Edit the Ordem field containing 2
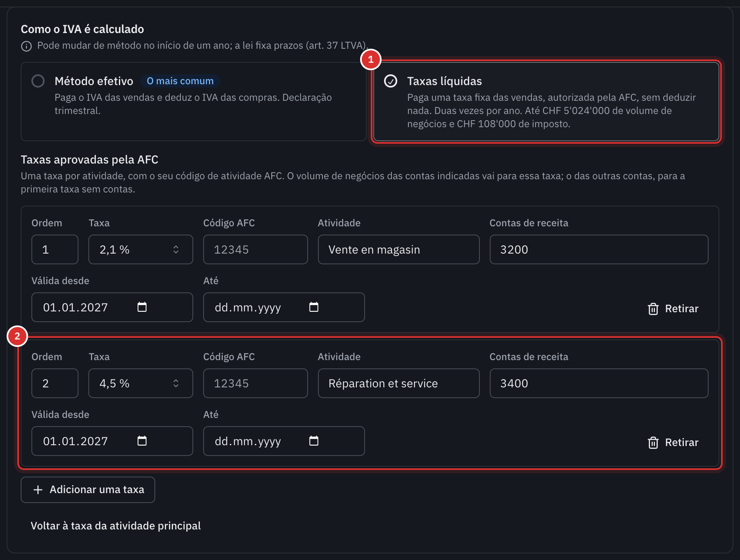Viewport: 740px width, 560px height. tap(55, 383)
